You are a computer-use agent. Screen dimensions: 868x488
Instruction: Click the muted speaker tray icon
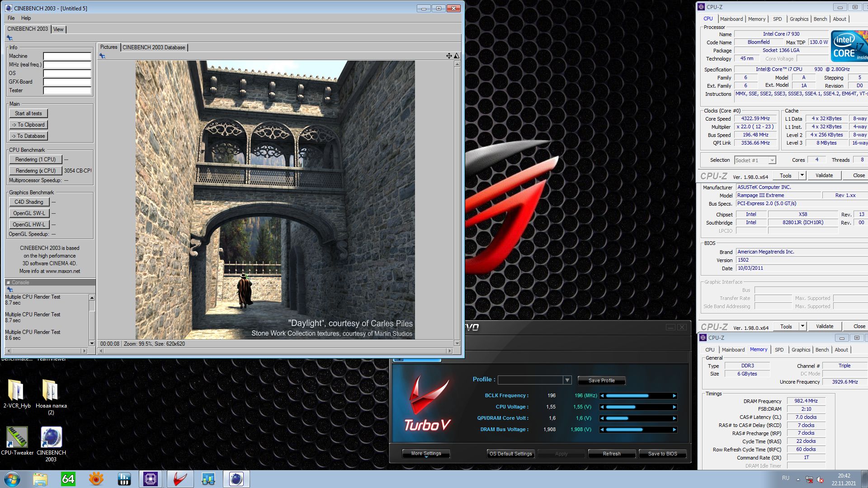820,479
